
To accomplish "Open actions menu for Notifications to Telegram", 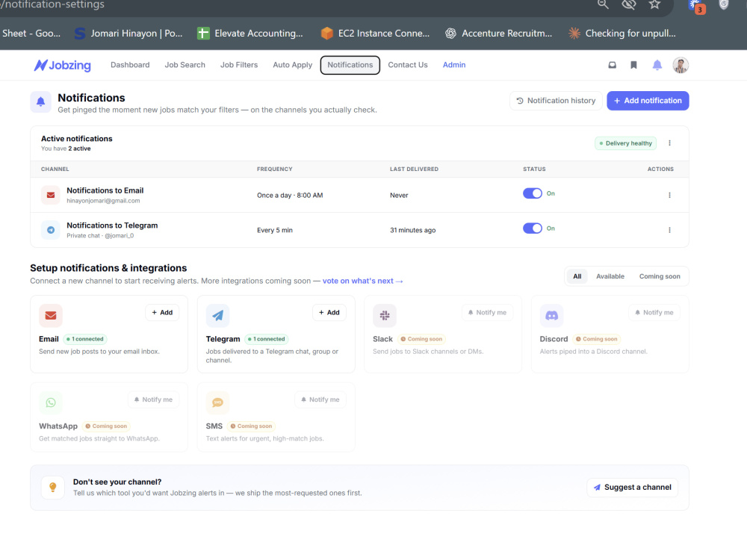I will point(669,230).
